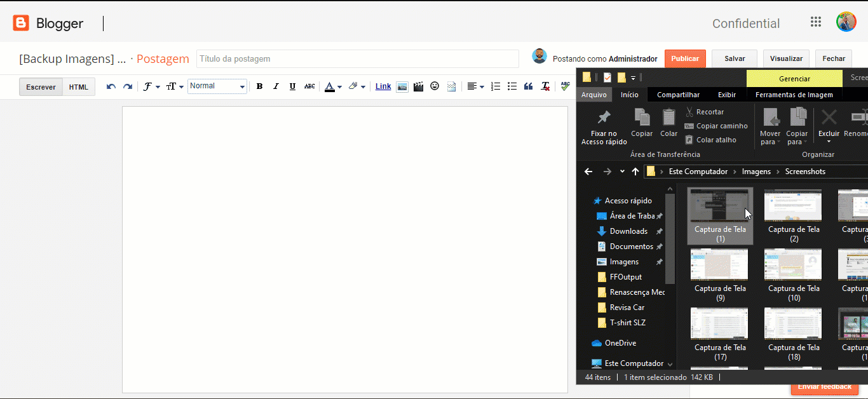Select the Início ribbon tab
The height and width of the screenshot is (399, 868).
point(630,95)
